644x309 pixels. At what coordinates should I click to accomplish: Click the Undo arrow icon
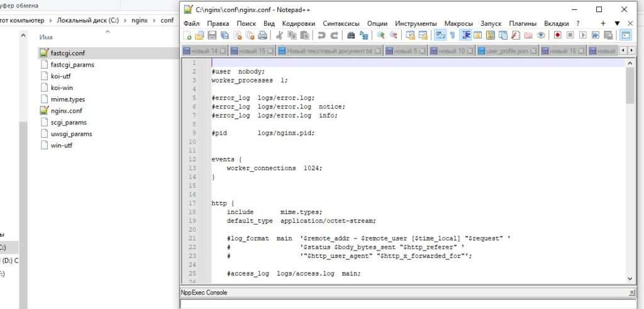click(321, 35)
